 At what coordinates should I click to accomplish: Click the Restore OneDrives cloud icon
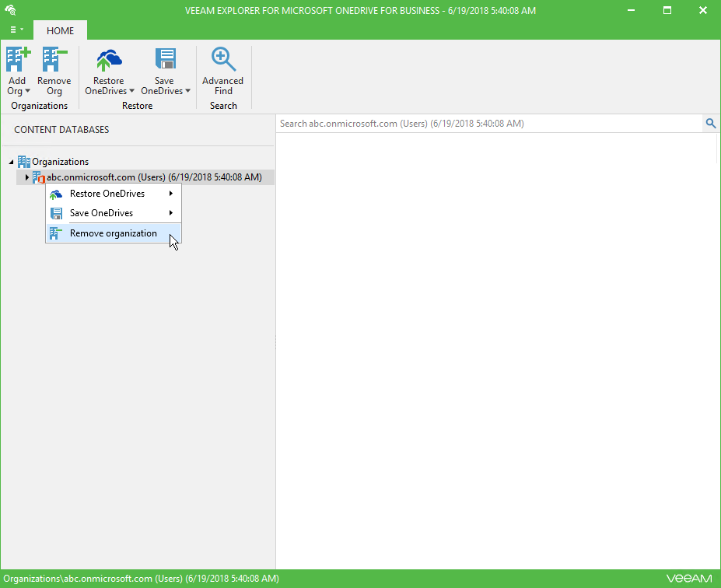pyautogui.click(x=109, y=60)
